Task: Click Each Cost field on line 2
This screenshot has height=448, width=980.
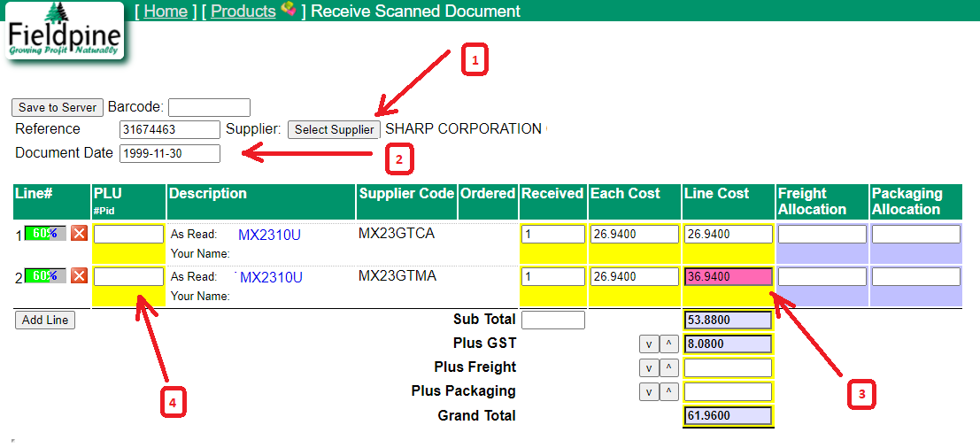Action: coord(635,277)
